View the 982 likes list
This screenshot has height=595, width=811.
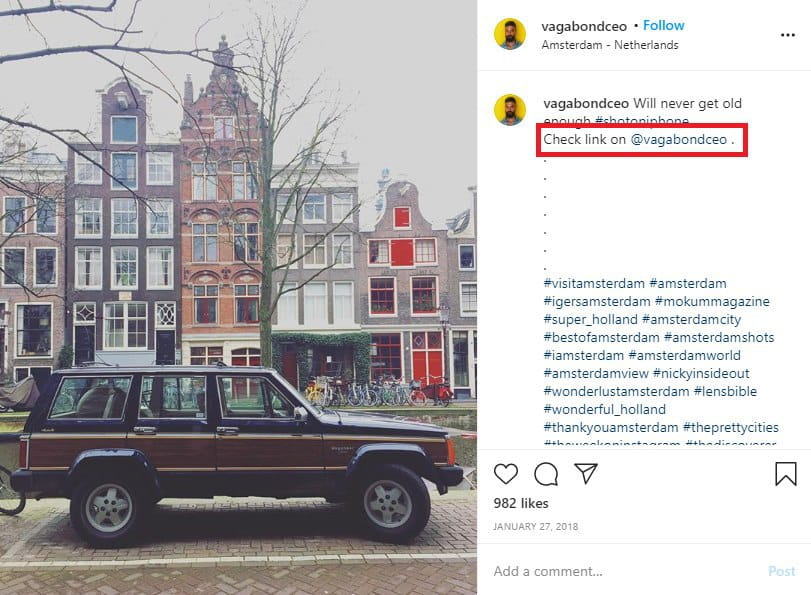(x=521, y=503)
